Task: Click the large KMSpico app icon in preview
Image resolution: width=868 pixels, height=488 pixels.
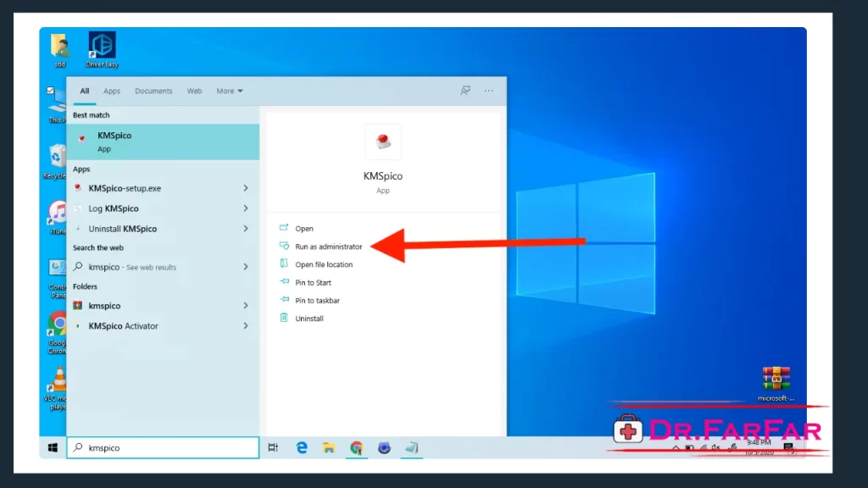Action: pos(382,141)
